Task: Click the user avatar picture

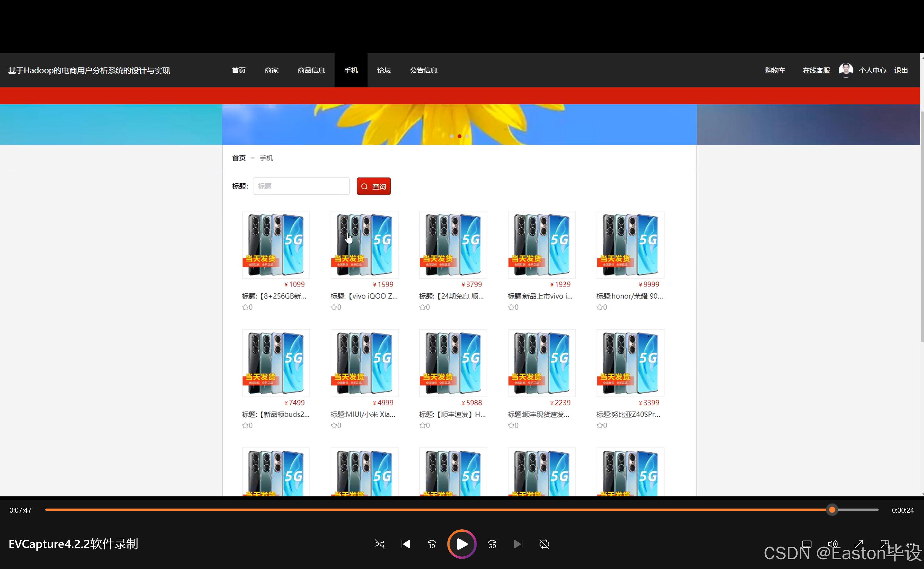Action: point(846,70)
